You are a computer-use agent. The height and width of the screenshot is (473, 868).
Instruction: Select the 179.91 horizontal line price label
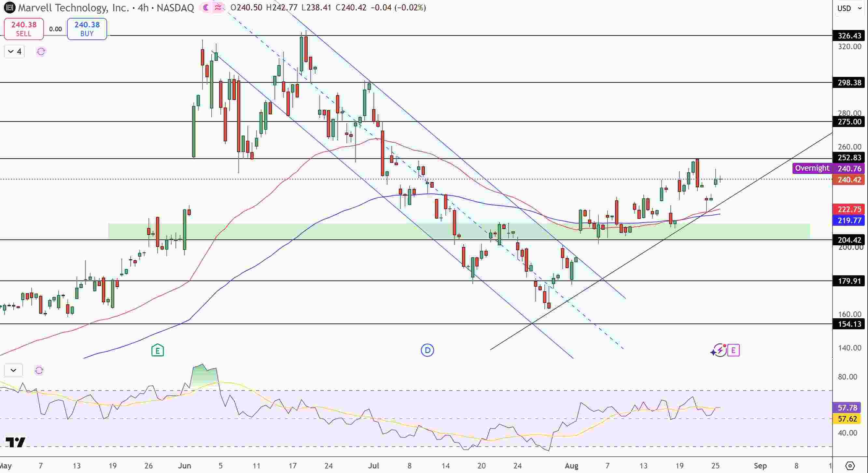click(849, 281)
